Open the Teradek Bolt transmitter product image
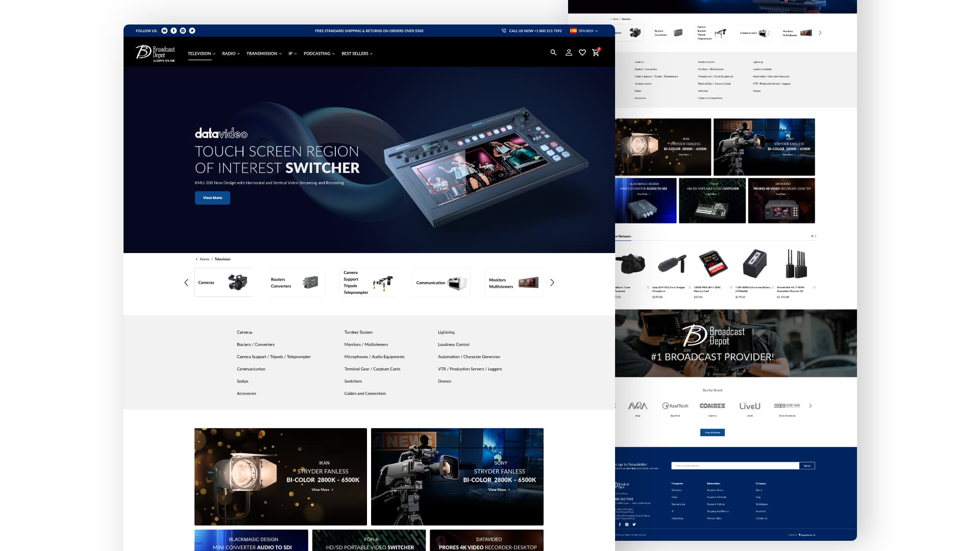This screenshot has height=551, width=980. [795, 263]
